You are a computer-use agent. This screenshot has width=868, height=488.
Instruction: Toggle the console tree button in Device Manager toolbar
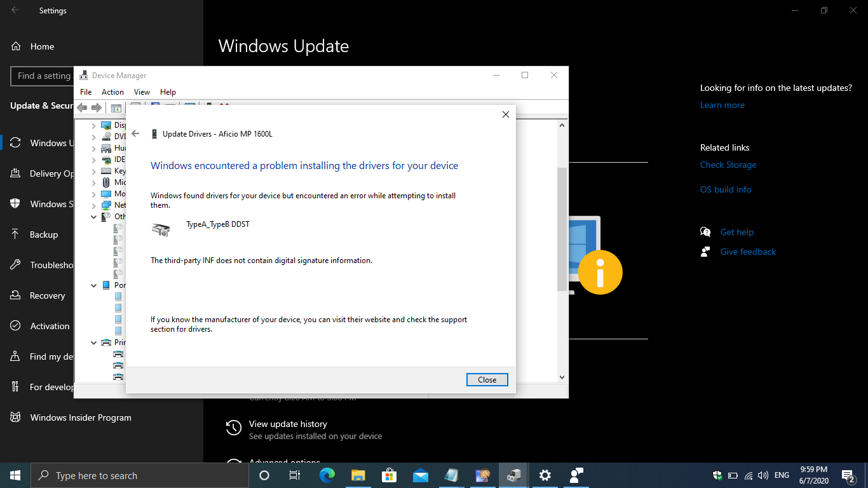116,107
